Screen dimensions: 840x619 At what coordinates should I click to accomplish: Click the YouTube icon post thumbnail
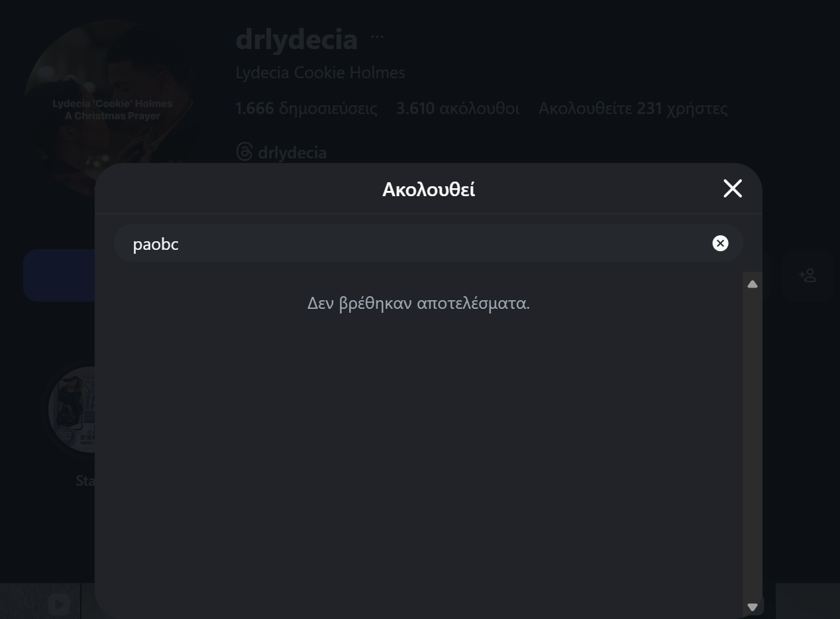tap(58, 603)
